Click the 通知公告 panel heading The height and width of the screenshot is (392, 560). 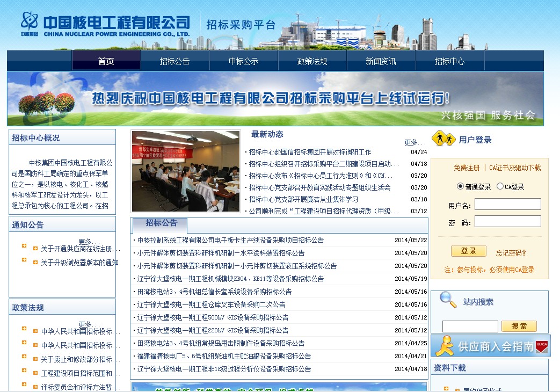(28, 225)
